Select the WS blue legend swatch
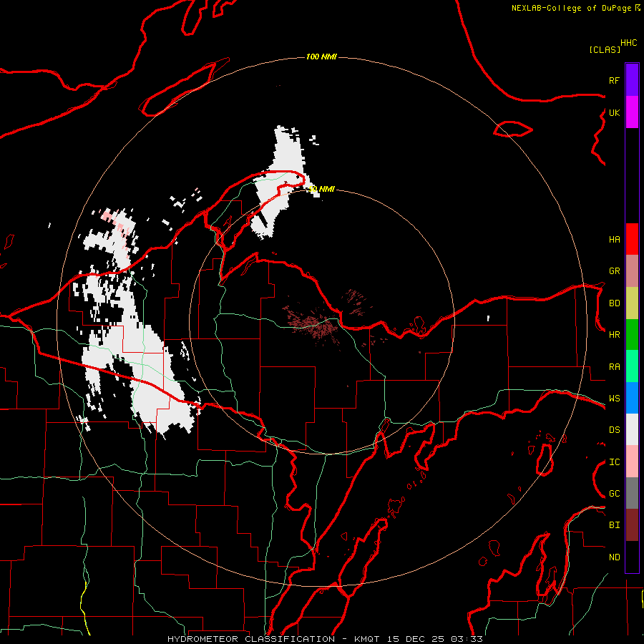Image resolution: width=644 pixels, height=644 pixels. click(x=632, y=398)
